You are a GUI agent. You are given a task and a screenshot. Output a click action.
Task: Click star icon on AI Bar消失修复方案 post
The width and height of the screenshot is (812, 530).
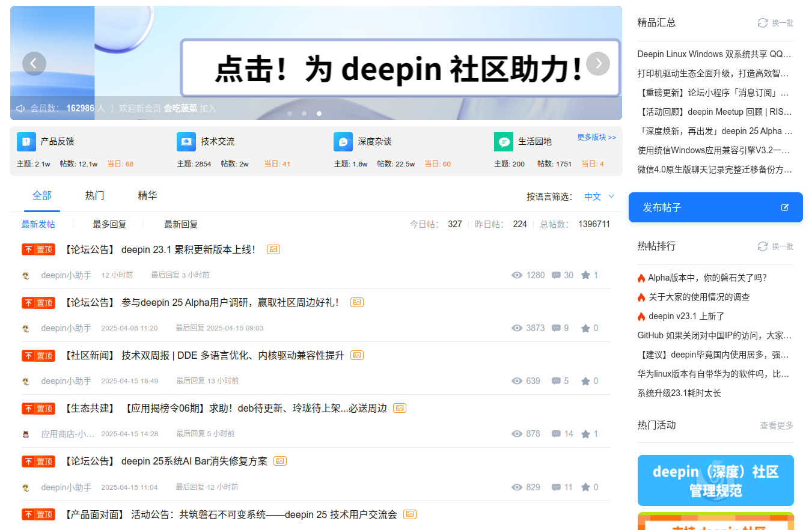coord(585,487)
